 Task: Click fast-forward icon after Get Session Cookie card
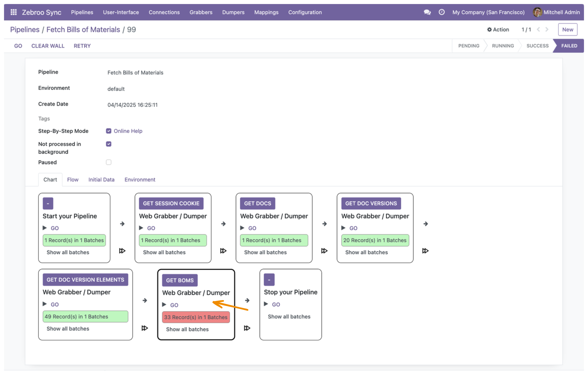pos(223,251)
